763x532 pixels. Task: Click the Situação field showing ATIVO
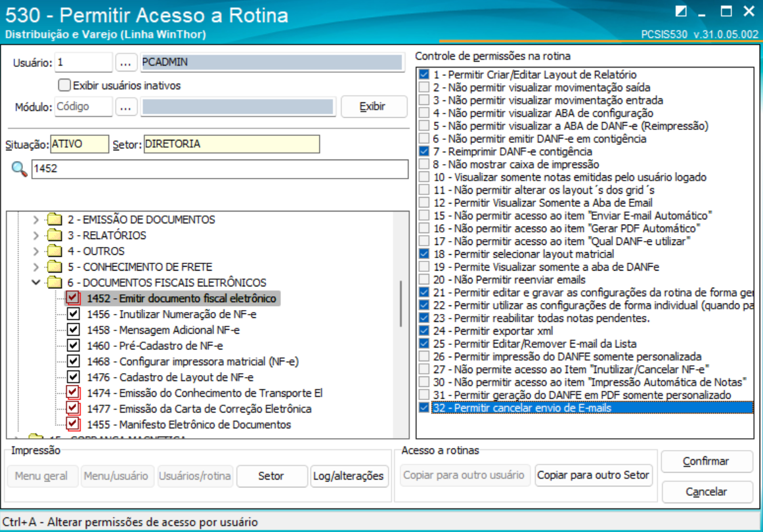coord(80,144)
